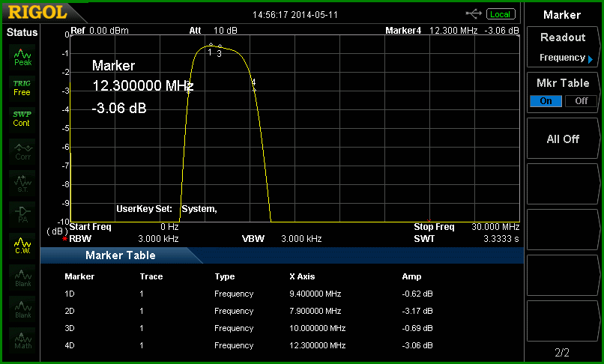
Task: Click the SWT 3.3333 s value
Action: (x=501, y=239)
